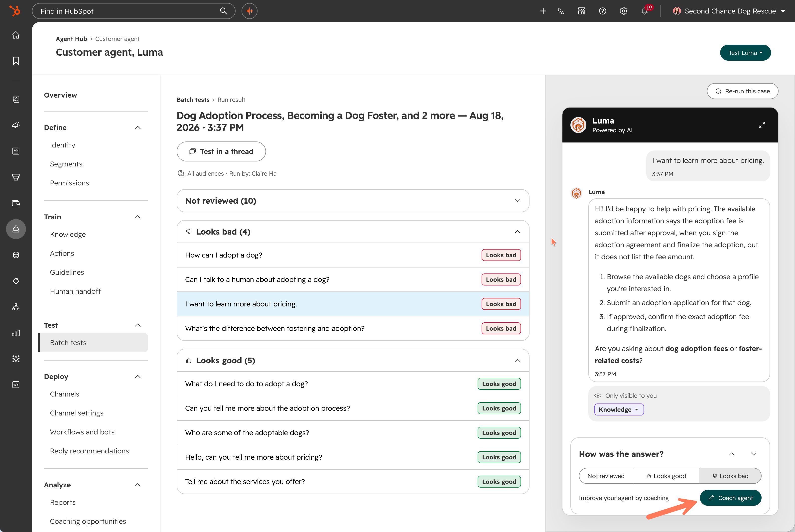Go to next answer with down chevron
The width and height of the screenshot is (795, 532).
click(x=754, y=454)
